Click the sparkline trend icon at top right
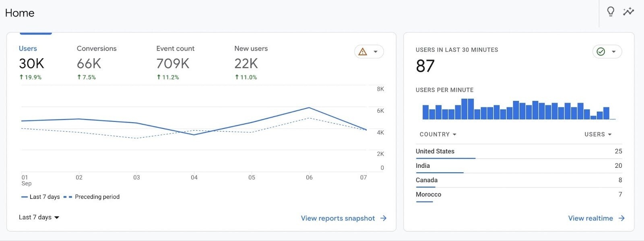Screen dimensions: 644x241 pos(628,12)
